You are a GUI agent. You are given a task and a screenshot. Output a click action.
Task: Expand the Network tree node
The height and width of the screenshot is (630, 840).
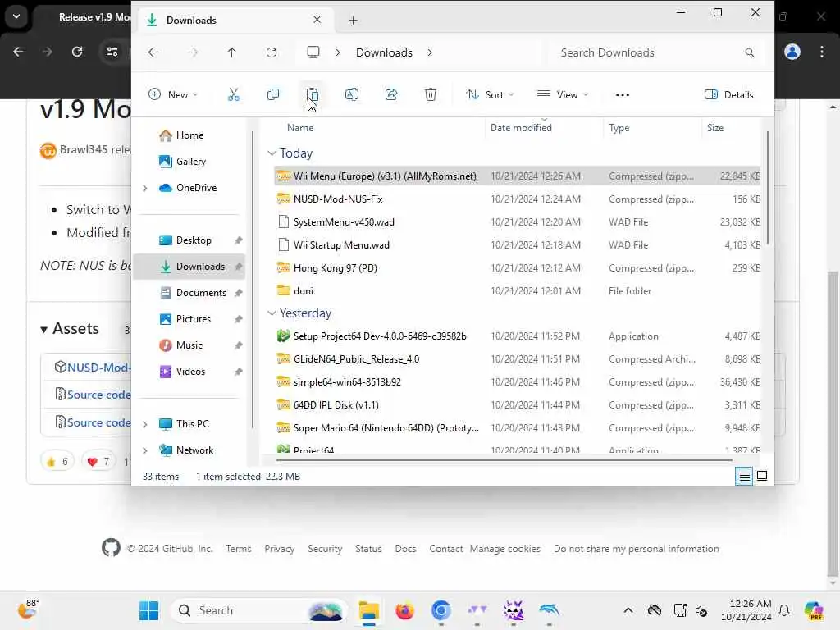[144, 450]
